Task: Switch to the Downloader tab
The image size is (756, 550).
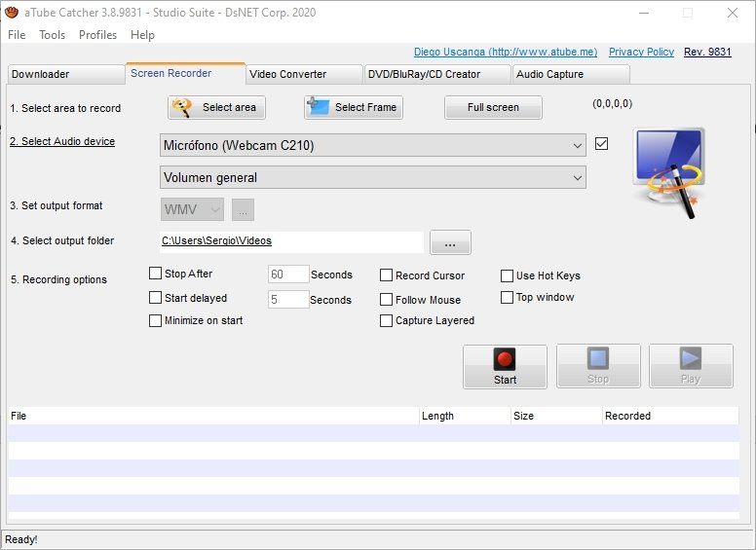Action: (66, 74)
